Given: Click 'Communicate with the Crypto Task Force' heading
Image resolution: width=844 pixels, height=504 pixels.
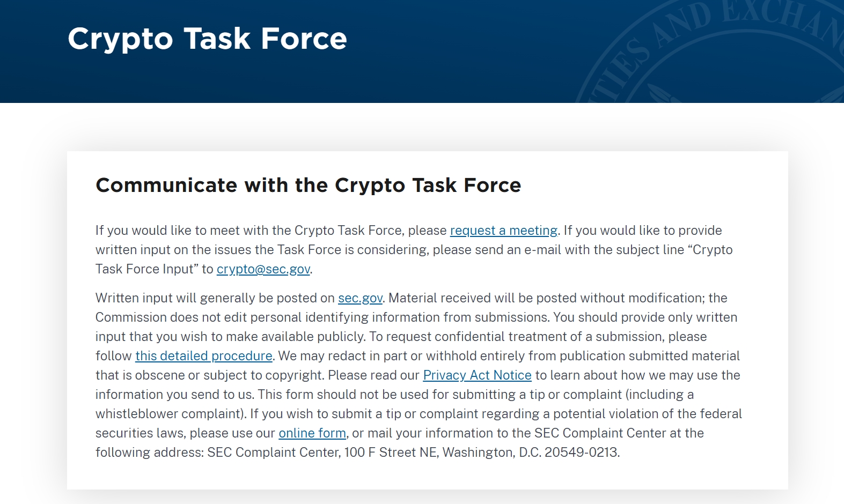Looking at the screenshot, I should [309, 185].
